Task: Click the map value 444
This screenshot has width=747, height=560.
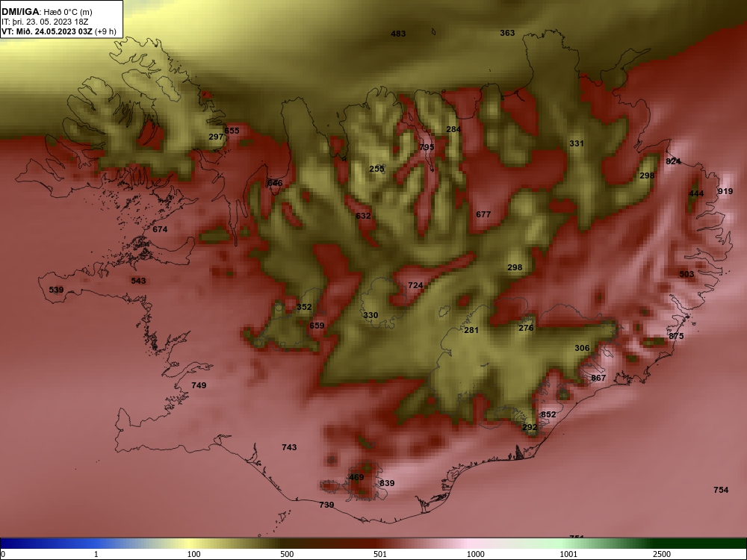Action: tap(696, 194)
